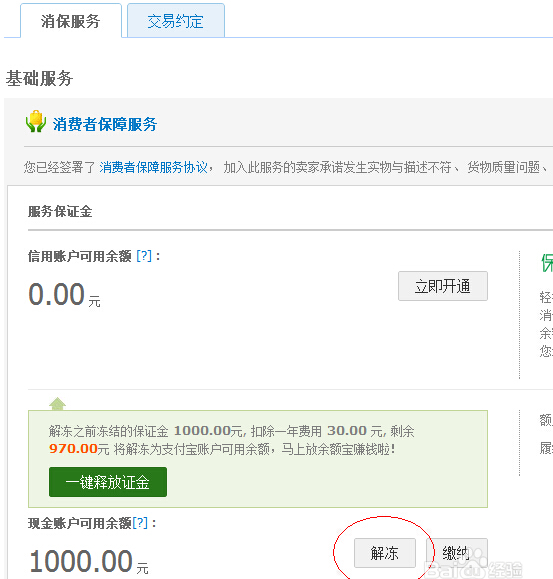Switch to the 消保服务 tab
This screenshot has width=553, height=579.
click(71, 21)
